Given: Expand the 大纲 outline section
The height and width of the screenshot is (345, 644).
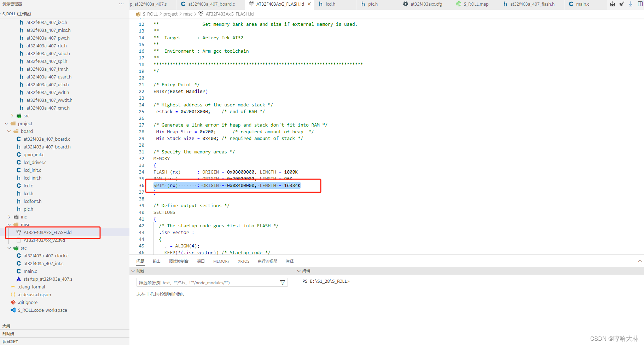Looking at the screenshot, I should [x=65, y=326].
